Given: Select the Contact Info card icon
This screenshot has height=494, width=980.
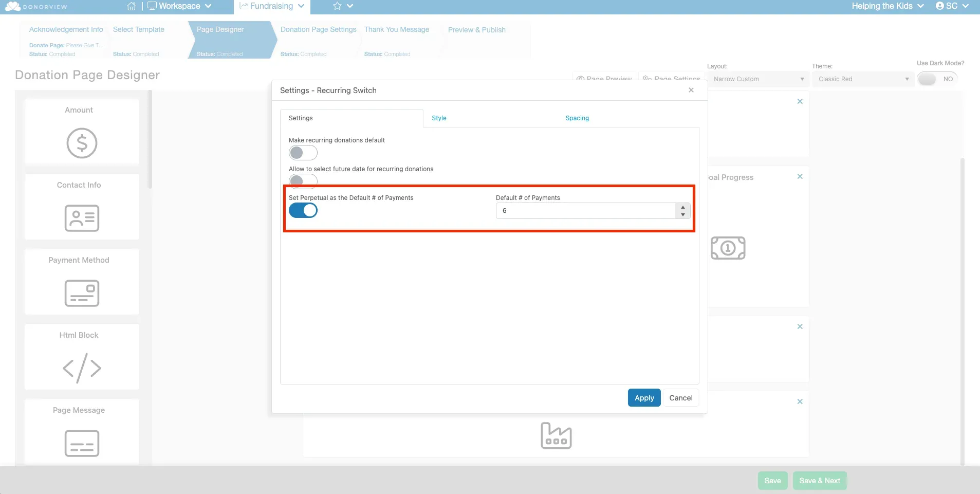Looking at the screenshot, I should pyautogui.click(x=82, y=218).
